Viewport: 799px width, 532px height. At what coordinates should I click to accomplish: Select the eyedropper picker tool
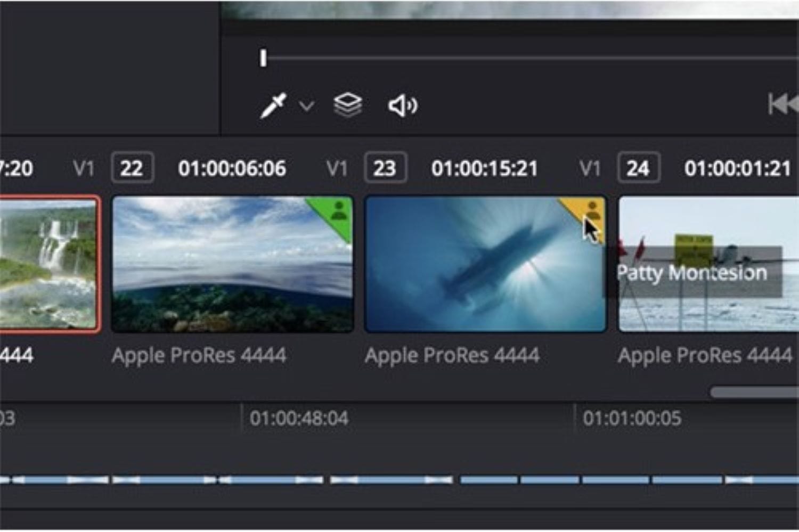[x=273, y=105]
